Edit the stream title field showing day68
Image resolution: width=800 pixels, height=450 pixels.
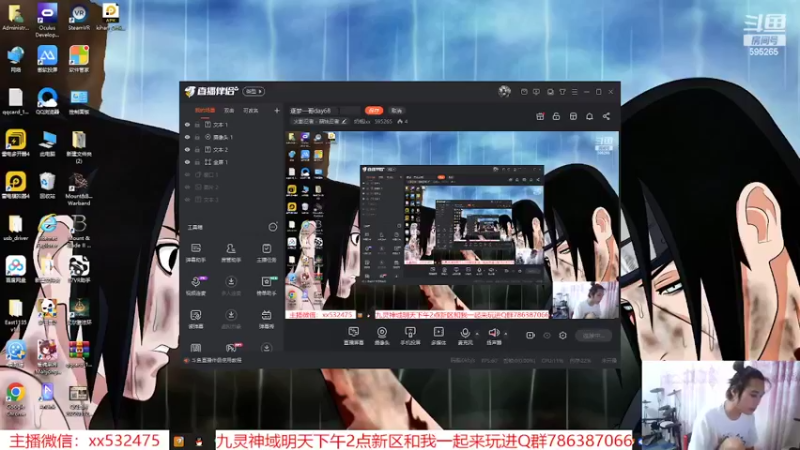tap(324, 110)
